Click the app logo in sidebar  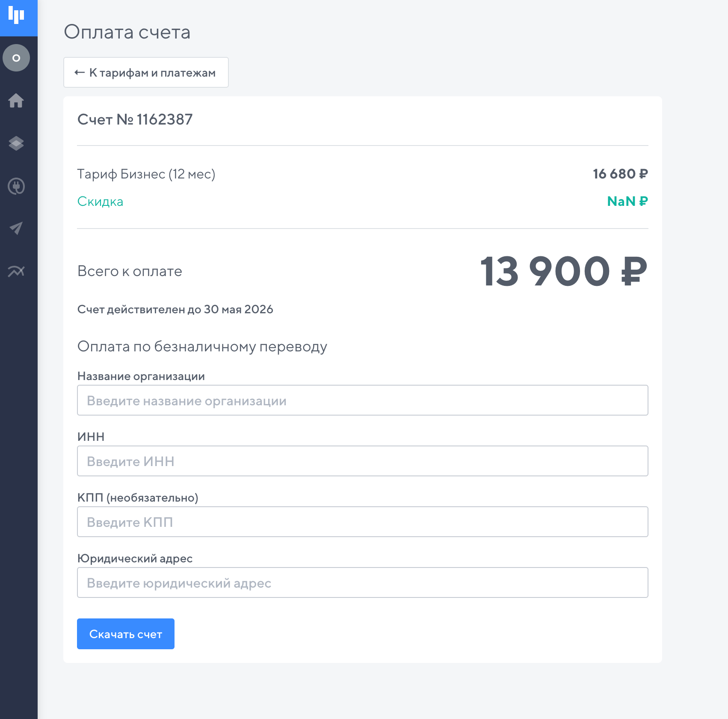pos(16,16)
